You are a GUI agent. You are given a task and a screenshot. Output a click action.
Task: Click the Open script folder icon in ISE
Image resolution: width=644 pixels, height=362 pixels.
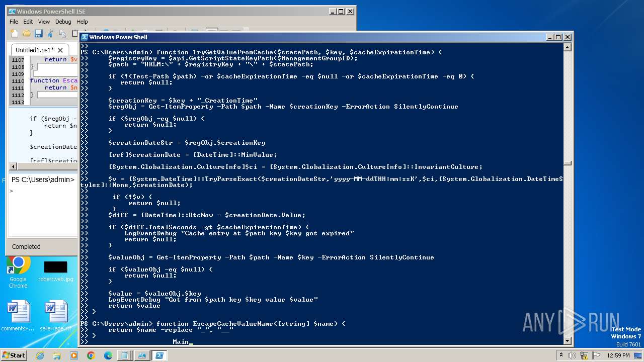[x=26, y=33]
